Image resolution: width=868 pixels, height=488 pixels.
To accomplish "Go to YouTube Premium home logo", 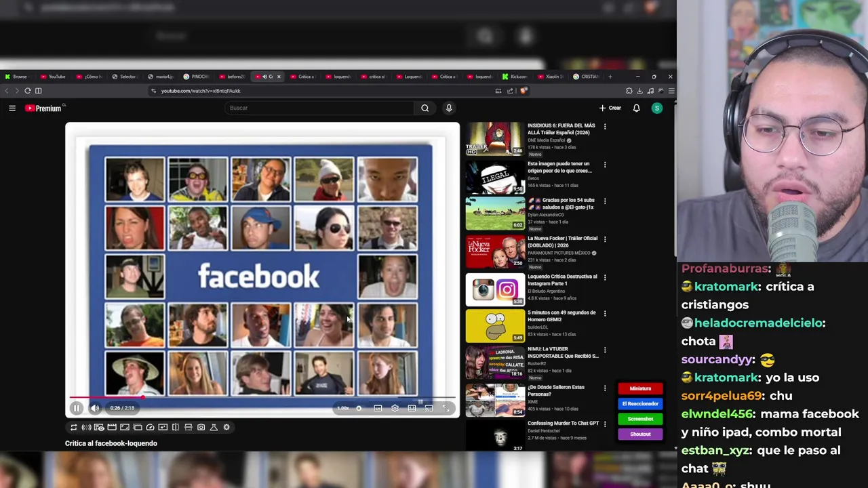I will [43, 108].
